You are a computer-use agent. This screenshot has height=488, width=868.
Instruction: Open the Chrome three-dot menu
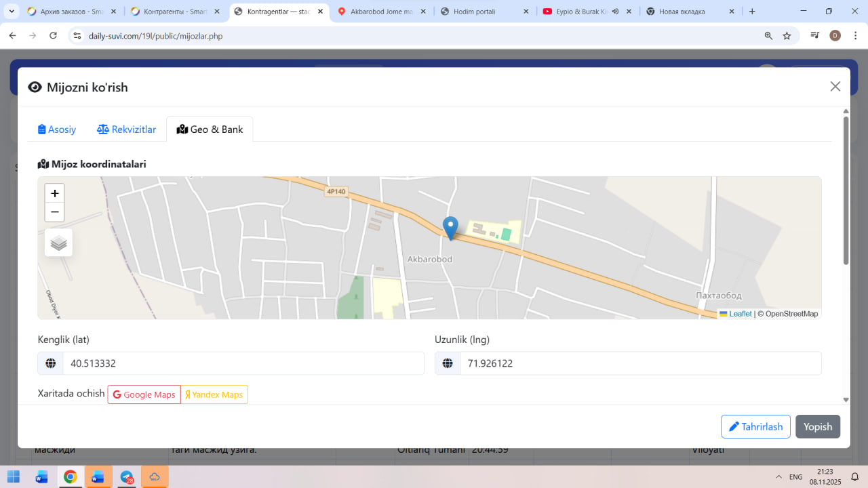click(854, 36)
